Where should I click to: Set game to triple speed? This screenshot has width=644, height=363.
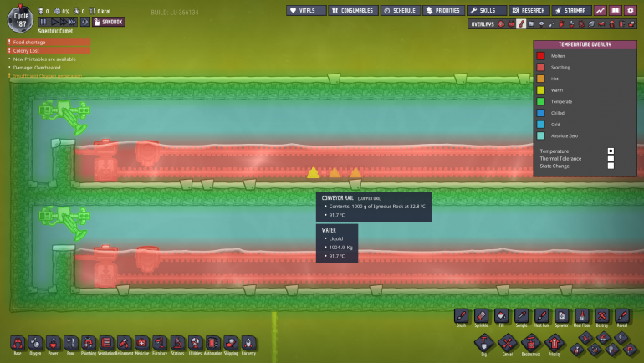(73, 22)
